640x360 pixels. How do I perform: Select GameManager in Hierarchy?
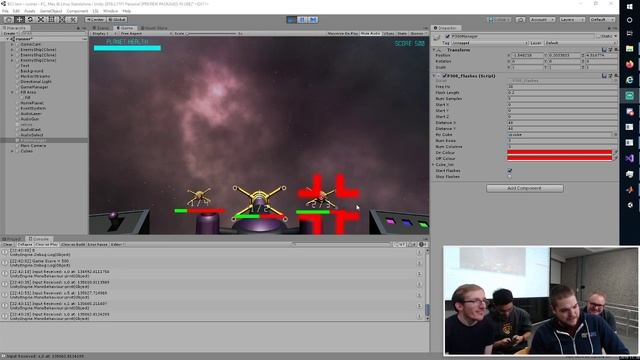(x=34, y=87)
